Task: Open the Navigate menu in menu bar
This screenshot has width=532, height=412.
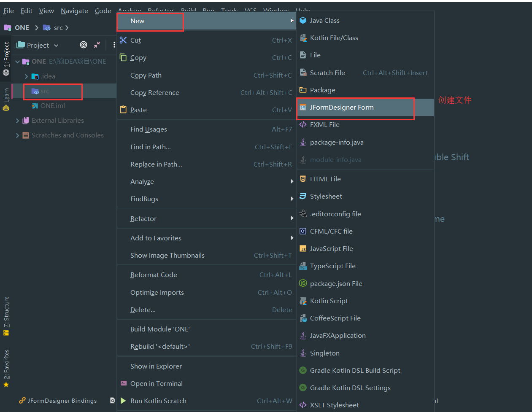Action: (74, 11)
